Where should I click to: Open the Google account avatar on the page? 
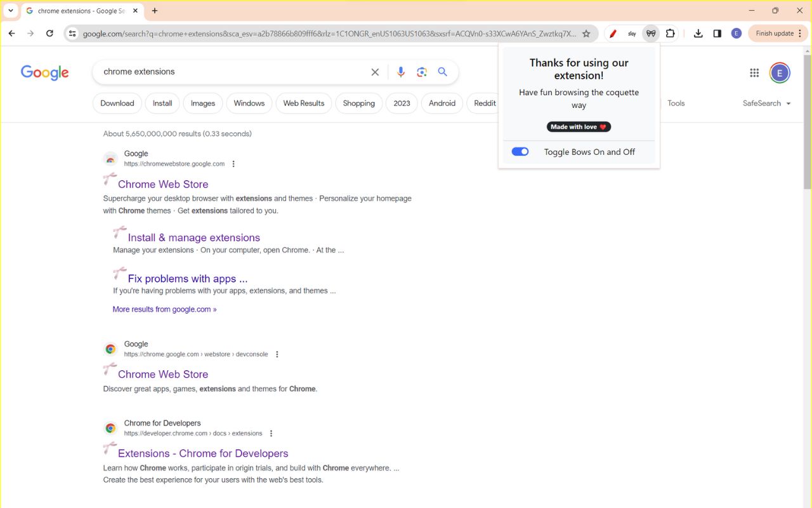point(780,73)
